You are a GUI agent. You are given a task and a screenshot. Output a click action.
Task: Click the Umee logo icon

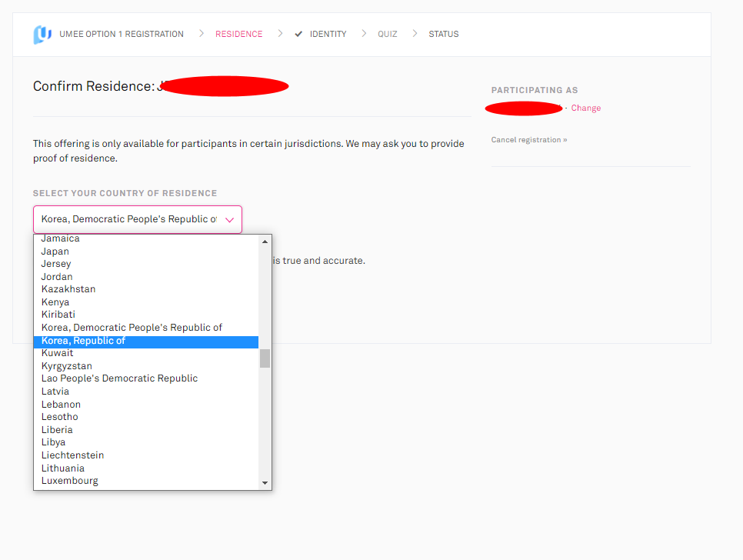(x=42, y=34)
